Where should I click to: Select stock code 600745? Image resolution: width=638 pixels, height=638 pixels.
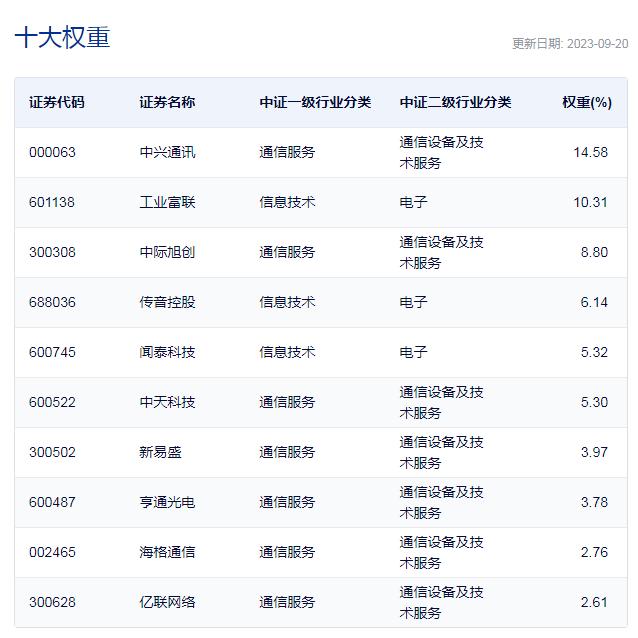[x=52, y=352]
